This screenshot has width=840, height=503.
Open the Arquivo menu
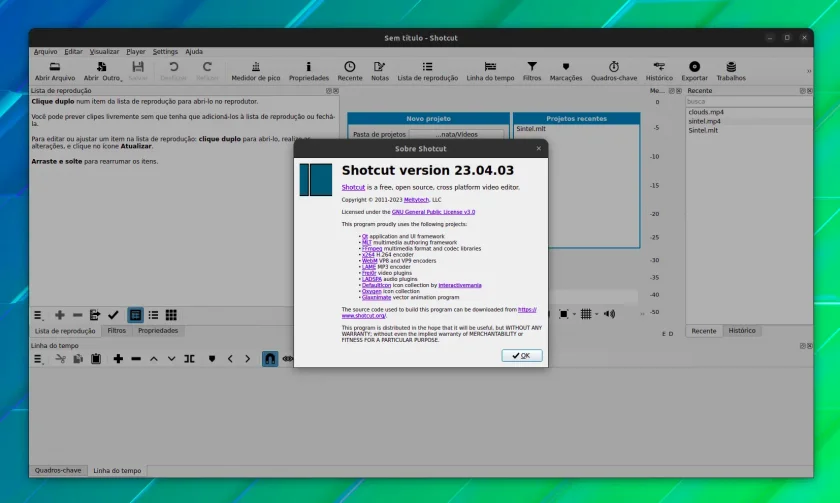click(x=46, y=51)
